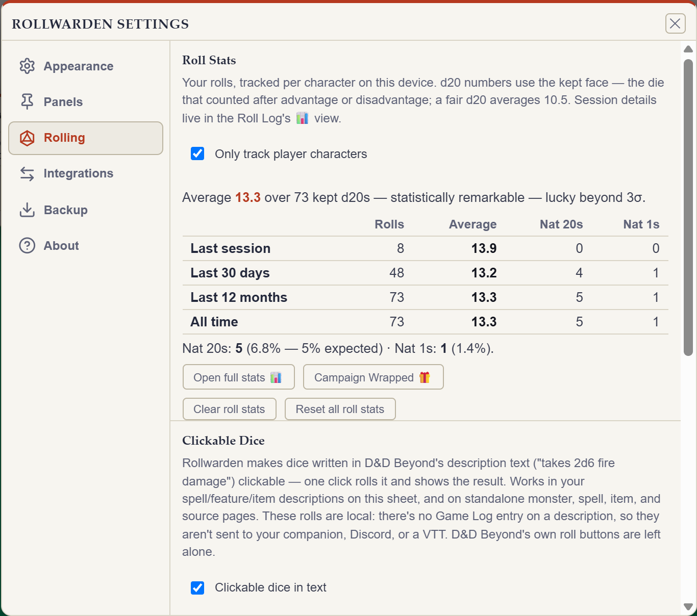Switch to the Panels tab
Screen dimensions: 697x616
[86, 102]
